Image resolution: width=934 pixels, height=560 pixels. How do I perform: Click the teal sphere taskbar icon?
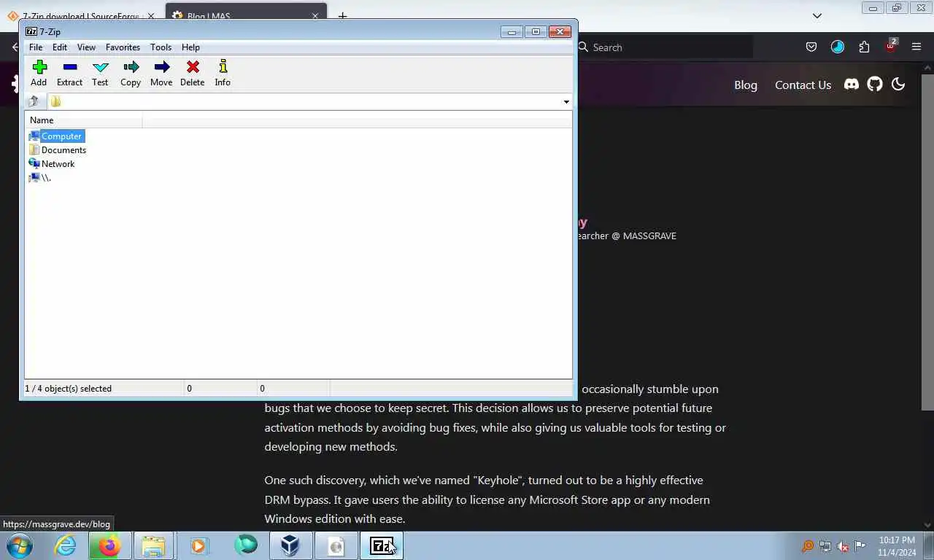pyautogui.click(x=246, y=545)
